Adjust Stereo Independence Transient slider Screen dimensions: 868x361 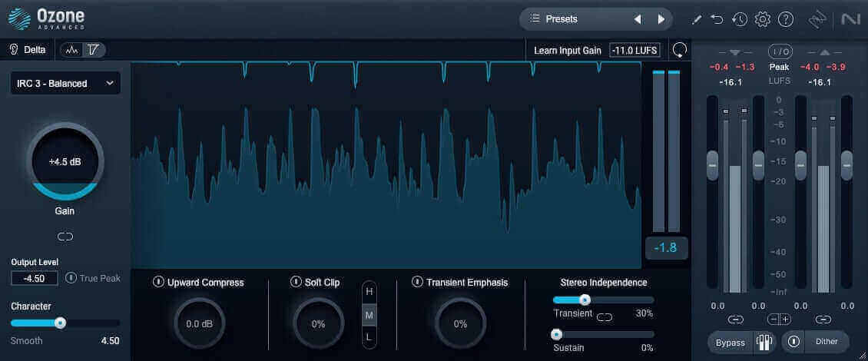click(x=585, y=300)
